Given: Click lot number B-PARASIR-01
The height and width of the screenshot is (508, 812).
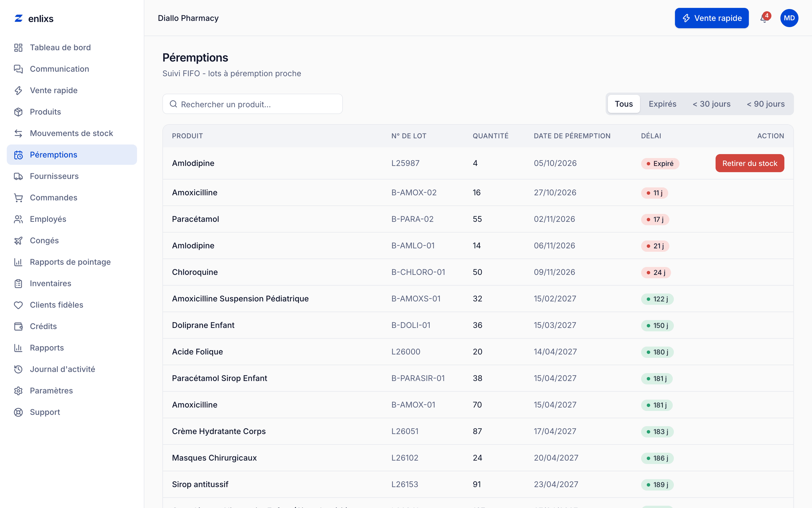Looking at the screenshot, I should tap(418, 378).
